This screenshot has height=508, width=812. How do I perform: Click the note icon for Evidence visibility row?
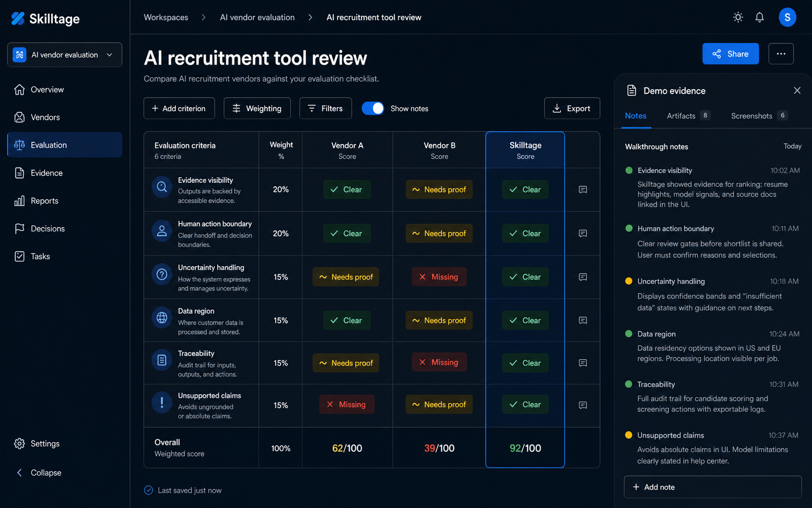[583, 189]
